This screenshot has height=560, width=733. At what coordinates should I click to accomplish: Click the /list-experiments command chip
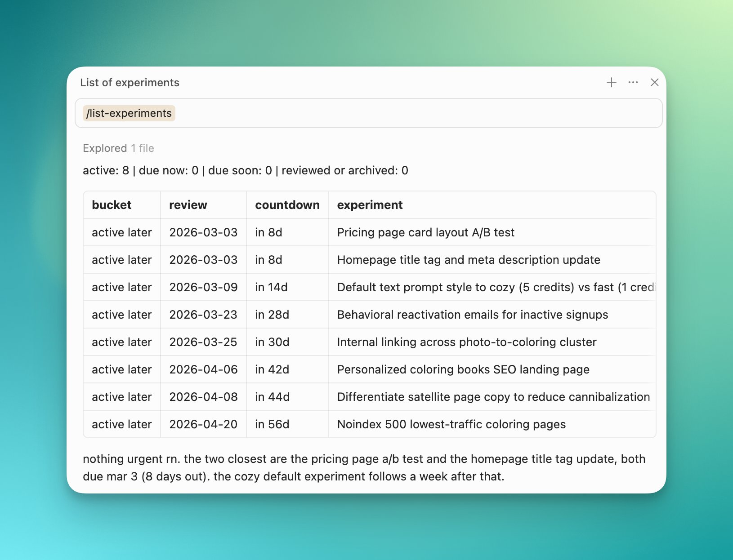[129, 113]
